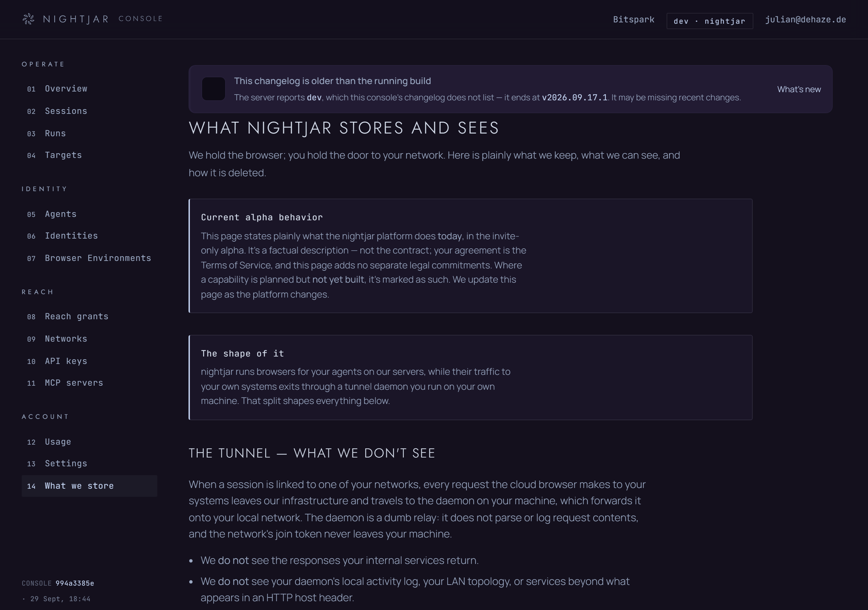Open the julian@dehaze.de account menu
Viewport: 868px width, 610px height.
pyautogui.click(x=806, y=20)
